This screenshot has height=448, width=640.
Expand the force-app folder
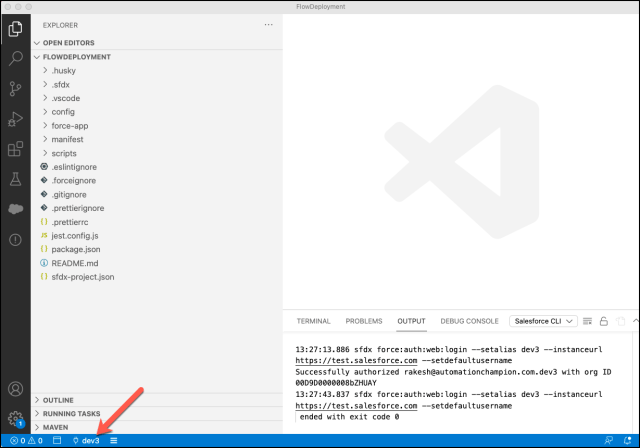click(70, 125)
